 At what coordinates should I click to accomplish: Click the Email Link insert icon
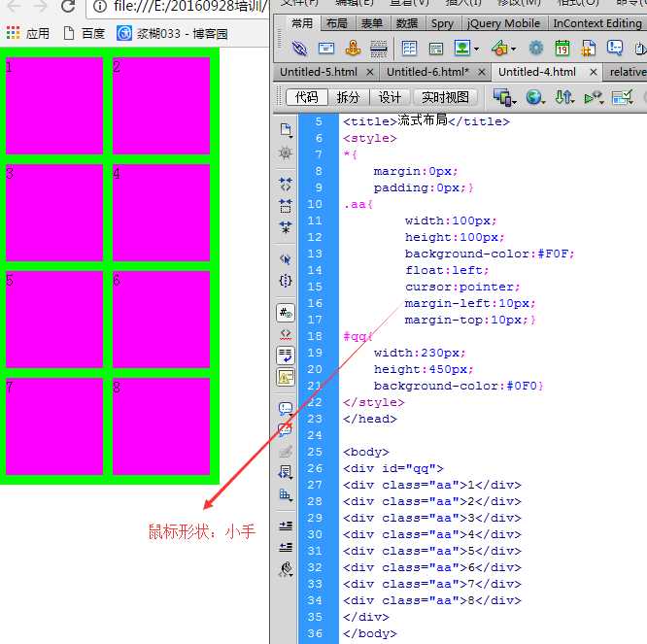[x=326, y=49]
